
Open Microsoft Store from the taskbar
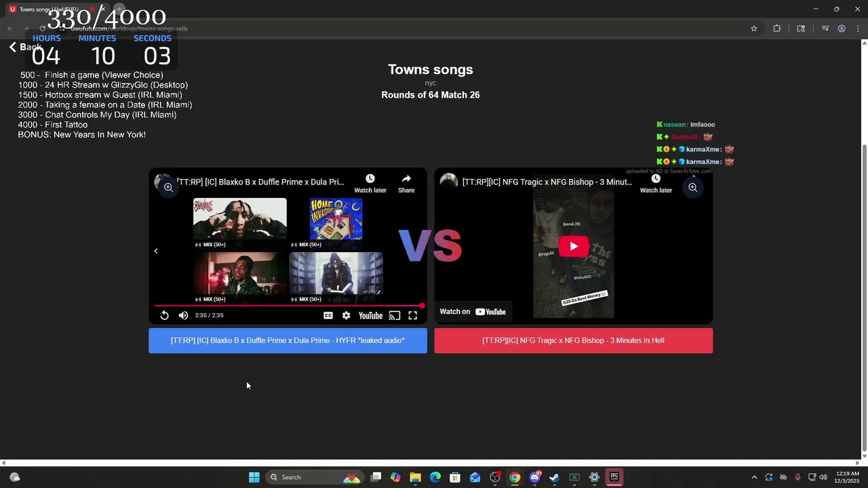[455, 477]
